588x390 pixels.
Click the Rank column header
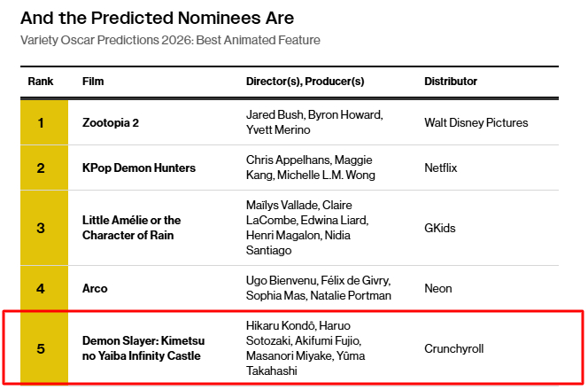tap(41, 82)
